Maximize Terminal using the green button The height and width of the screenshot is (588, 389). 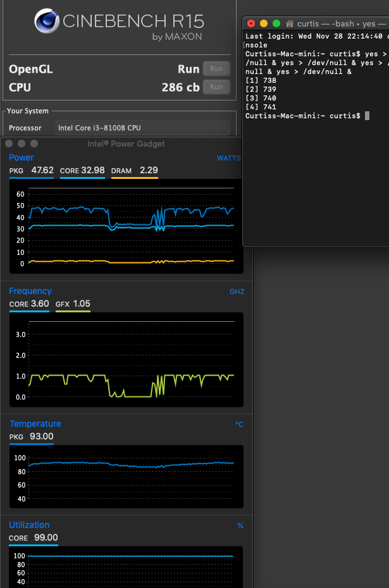click(276, 23)
